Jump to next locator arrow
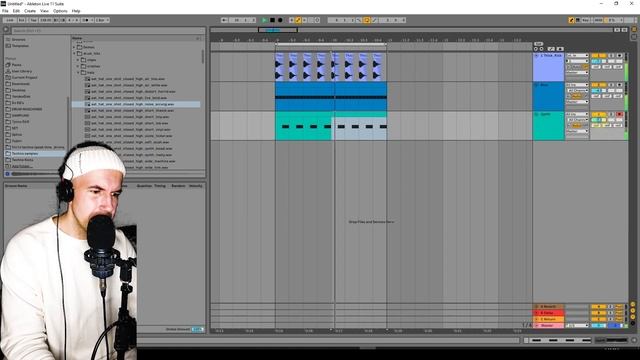 [541, 49]
